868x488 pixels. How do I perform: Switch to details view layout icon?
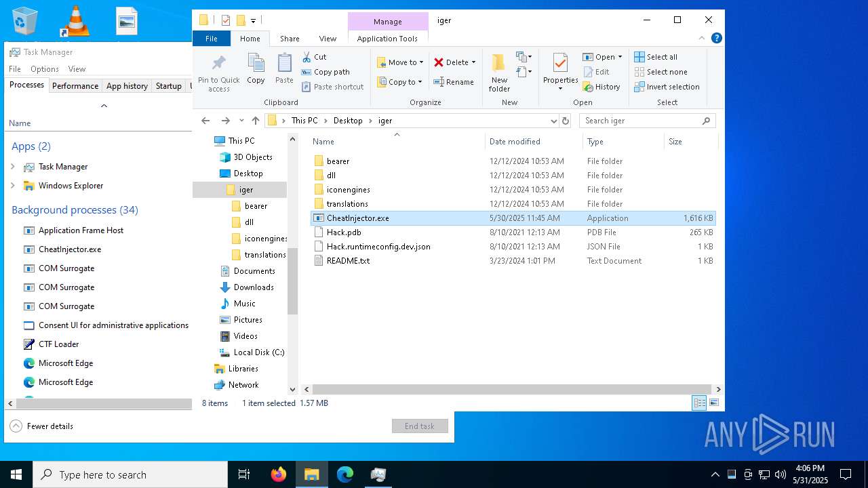699,403
